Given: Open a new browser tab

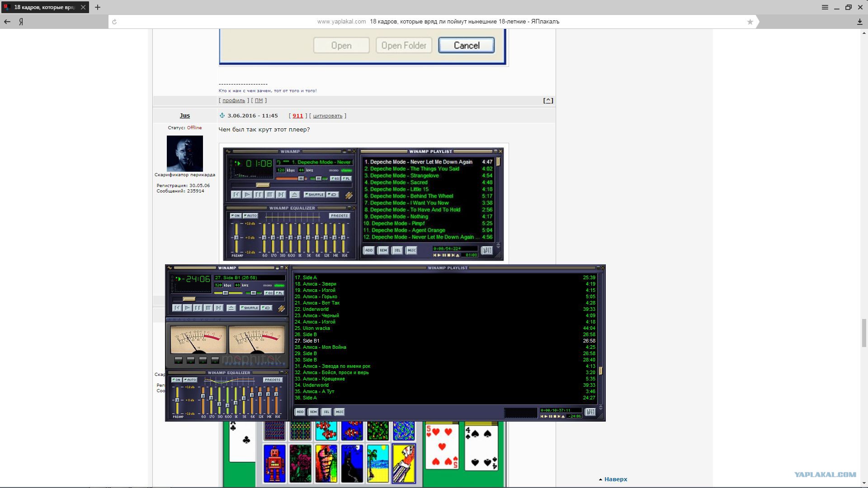Looking at the screenshot, I should (97, 7).
